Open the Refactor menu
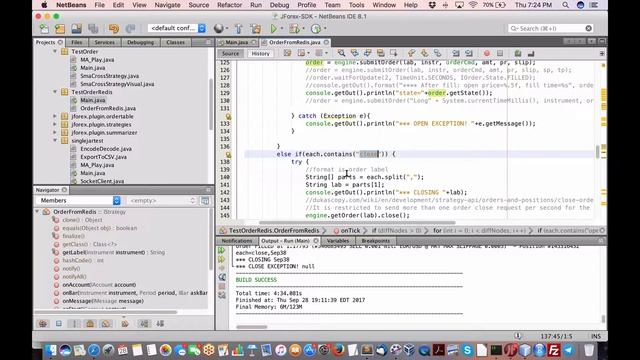This screenshot has width=640, height=360. pos(229,5)
